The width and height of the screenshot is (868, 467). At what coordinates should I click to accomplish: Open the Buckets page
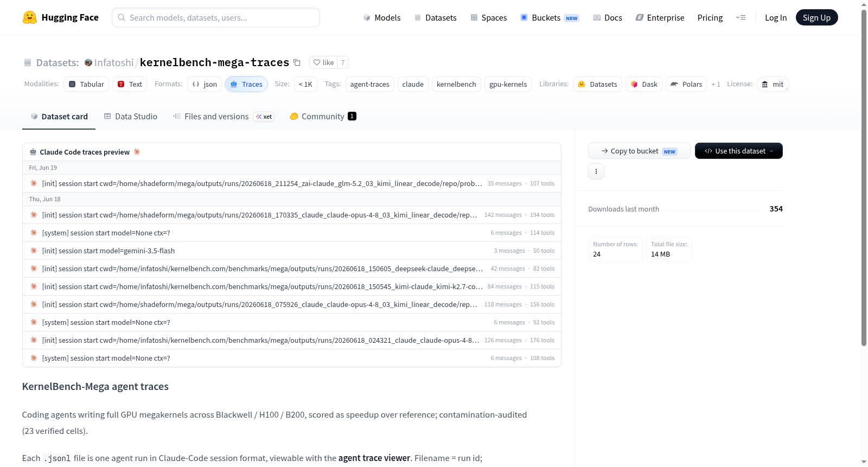click(x=550, y=17)
